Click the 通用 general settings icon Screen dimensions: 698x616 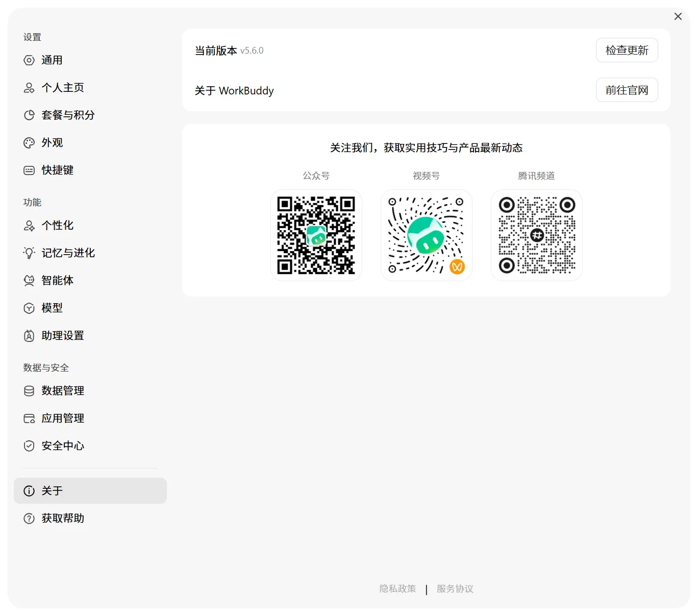(29, 60)
